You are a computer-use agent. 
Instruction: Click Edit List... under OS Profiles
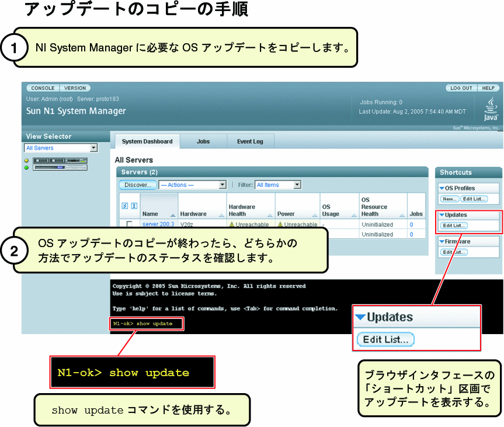(474, 199)
